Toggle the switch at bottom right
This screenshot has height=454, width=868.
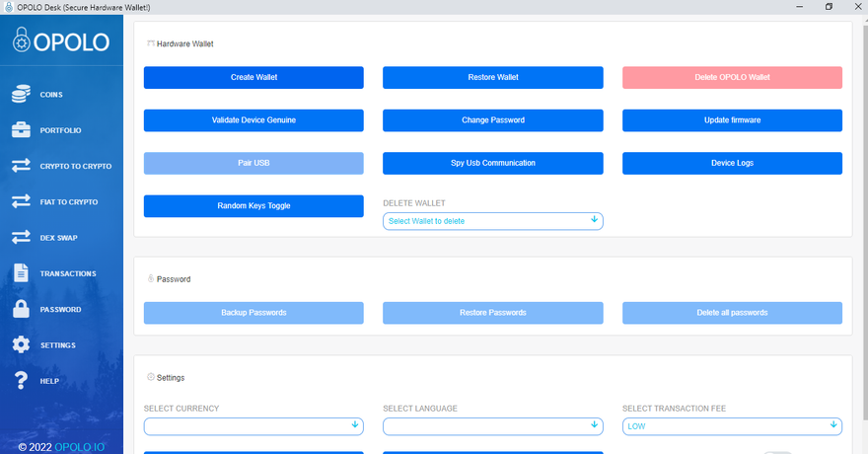[x=777, y=452]
